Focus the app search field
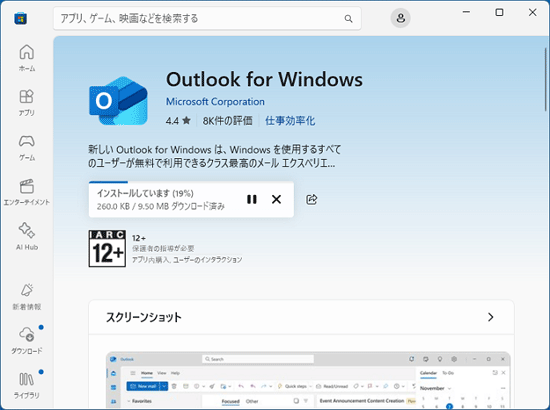Image resolution: width=550 pixels, height=410 pixels. [x=207, y=18]
